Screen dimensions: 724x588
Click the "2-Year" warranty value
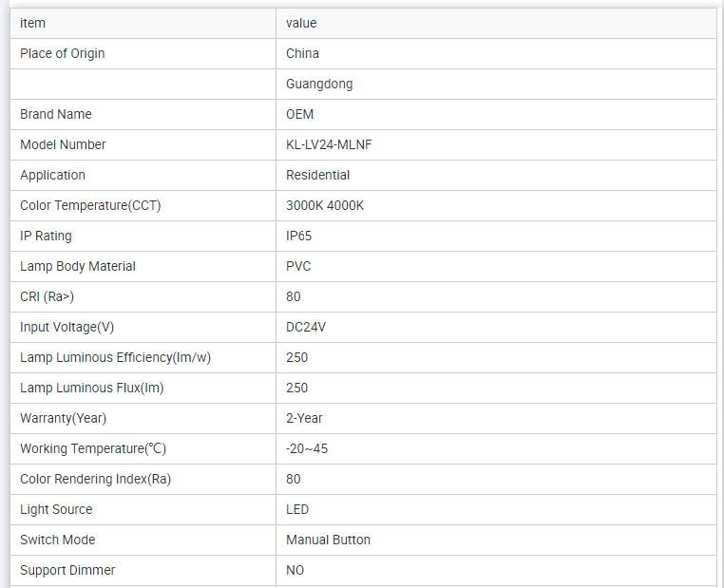(x=304, y=418)
